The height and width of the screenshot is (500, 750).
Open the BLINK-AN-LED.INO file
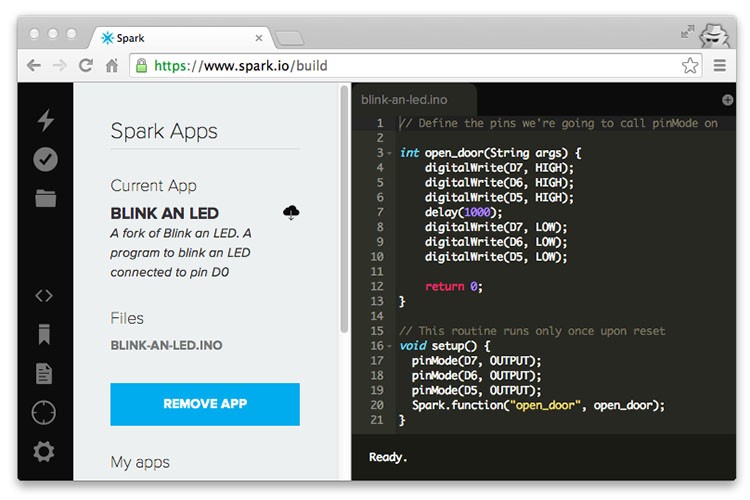pos(166,345)
